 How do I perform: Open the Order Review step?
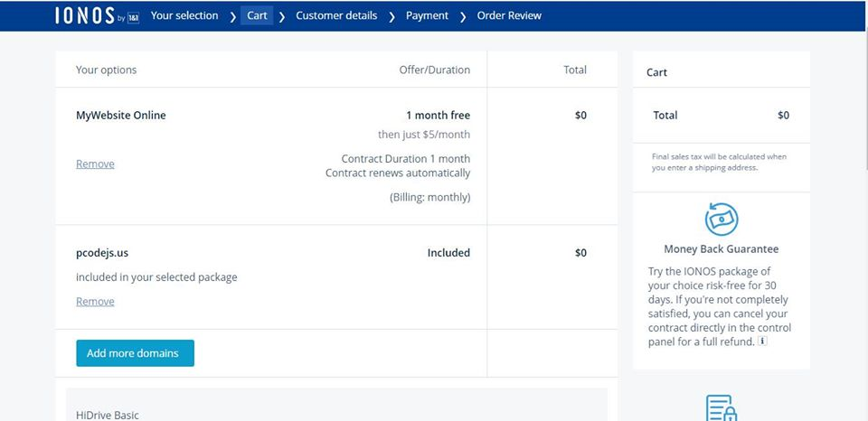(x=509, y=15)
